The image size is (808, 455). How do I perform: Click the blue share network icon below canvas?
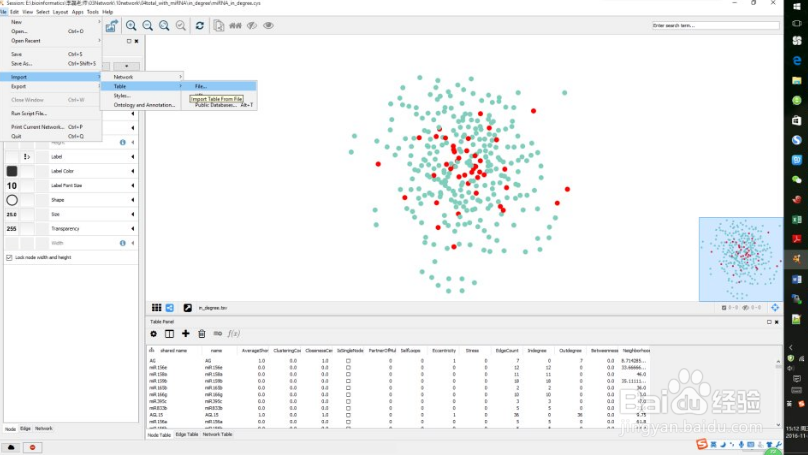pyautogui.click(x=170, y=308)
